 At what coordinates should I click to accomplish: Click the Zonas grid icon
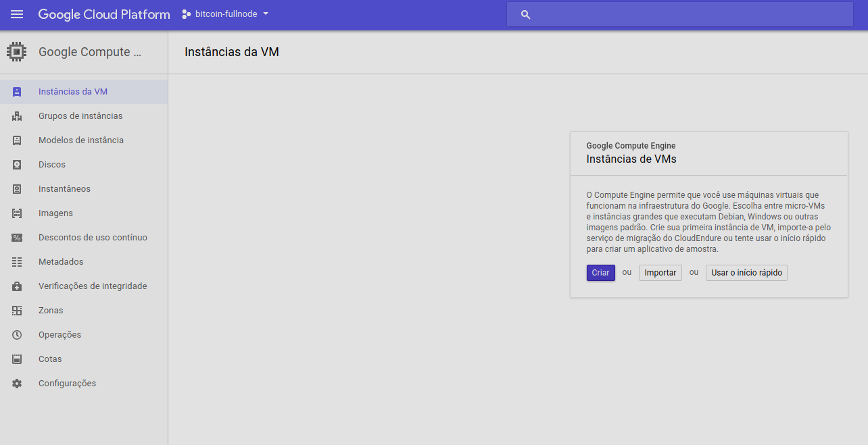point(17,311)
